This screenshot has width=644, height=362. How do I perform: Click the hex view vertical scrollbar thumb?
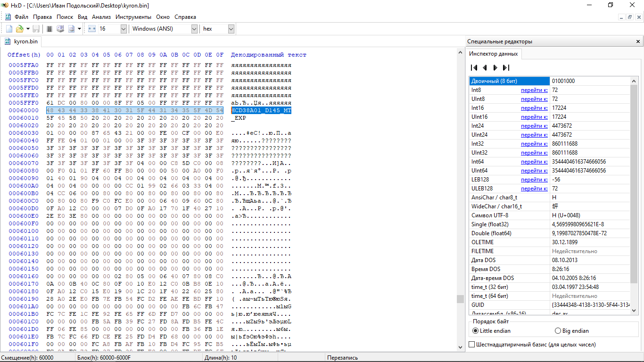[460, 299]
